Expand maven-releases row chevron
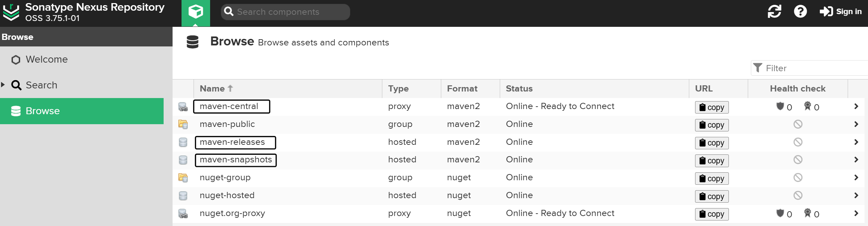This screenshot has height=226, width=868. pyautogui.click(x=856, y=142)
